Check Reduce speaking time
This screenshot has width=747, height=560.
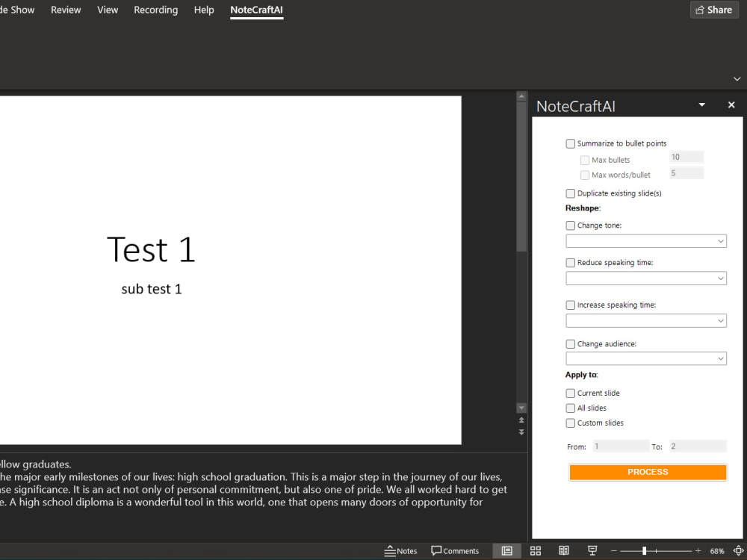click(570, 262)
